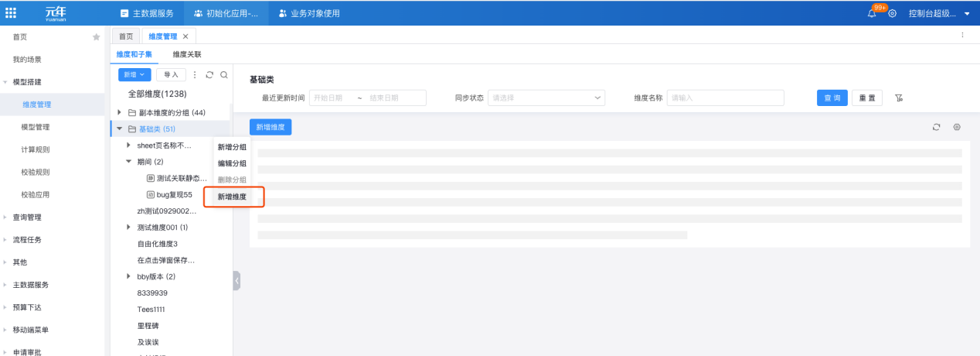Click the search icon in tree panel
Viewport: 980px width, 356px height.
(223, 75)
